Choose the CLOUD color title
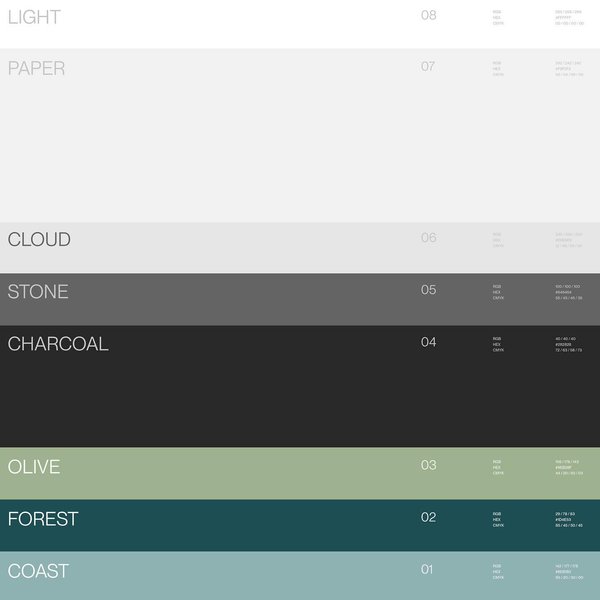The image size is (600, 600). point(39,239)
